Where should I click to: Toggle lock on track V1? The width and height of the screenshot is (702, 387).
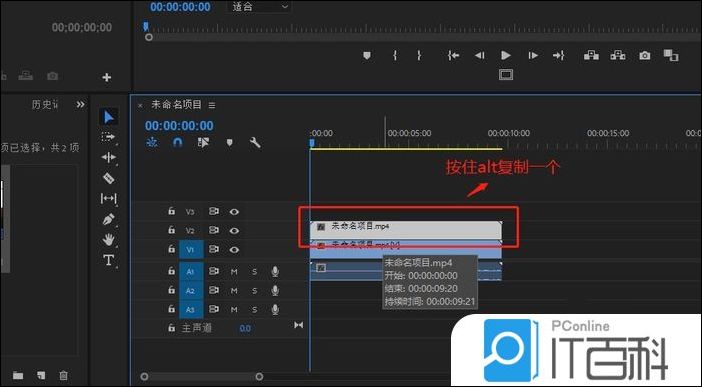coord(171,249)
